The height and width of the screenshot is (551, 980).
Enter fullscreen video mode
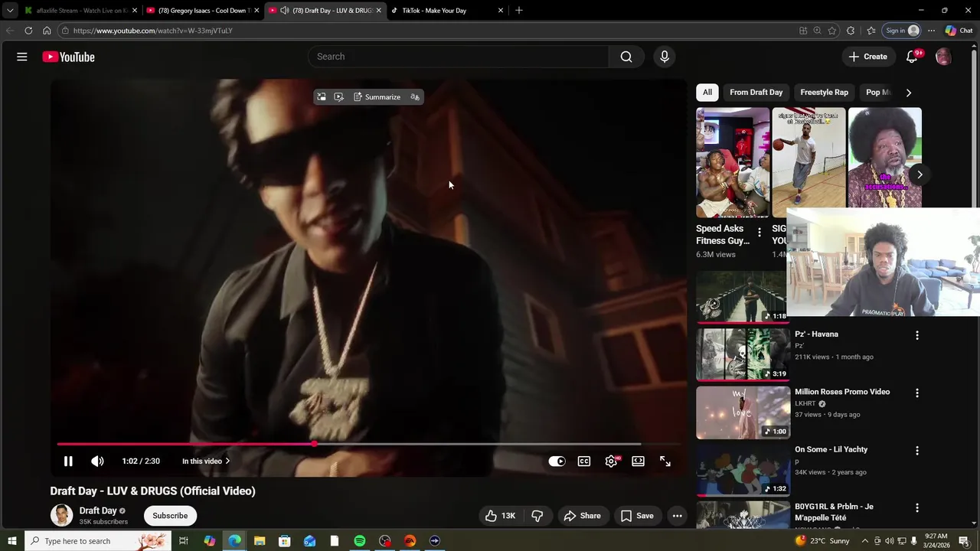(665, 461)
